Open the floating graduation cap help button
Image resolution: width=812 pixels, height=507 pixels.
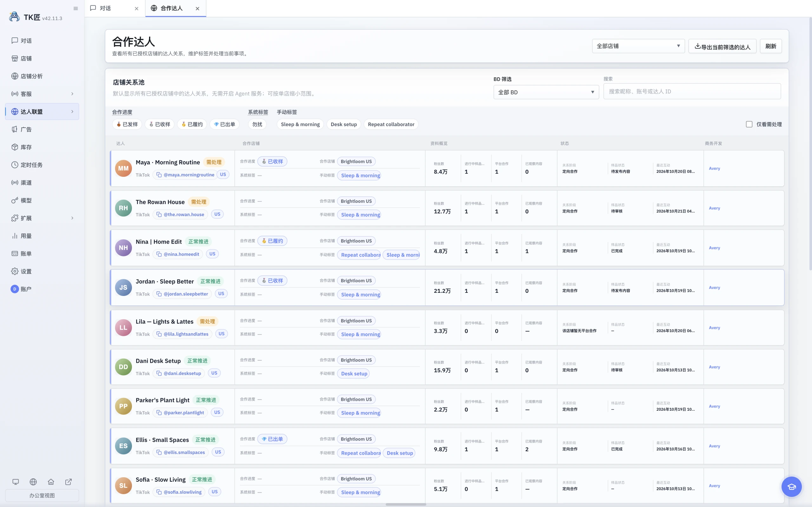tap(791, 486)
